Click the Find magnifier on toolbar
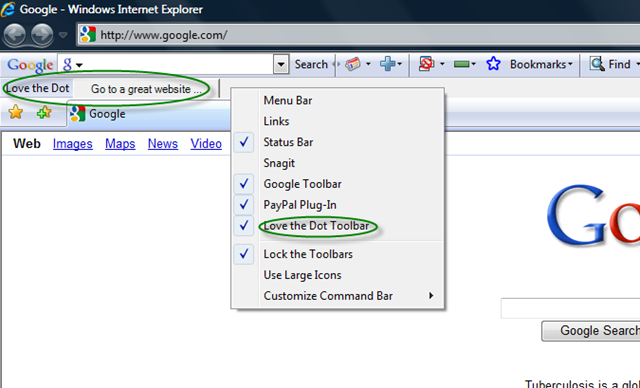The width and height of the screenshot is (640, 388). (x=598, y=64)
